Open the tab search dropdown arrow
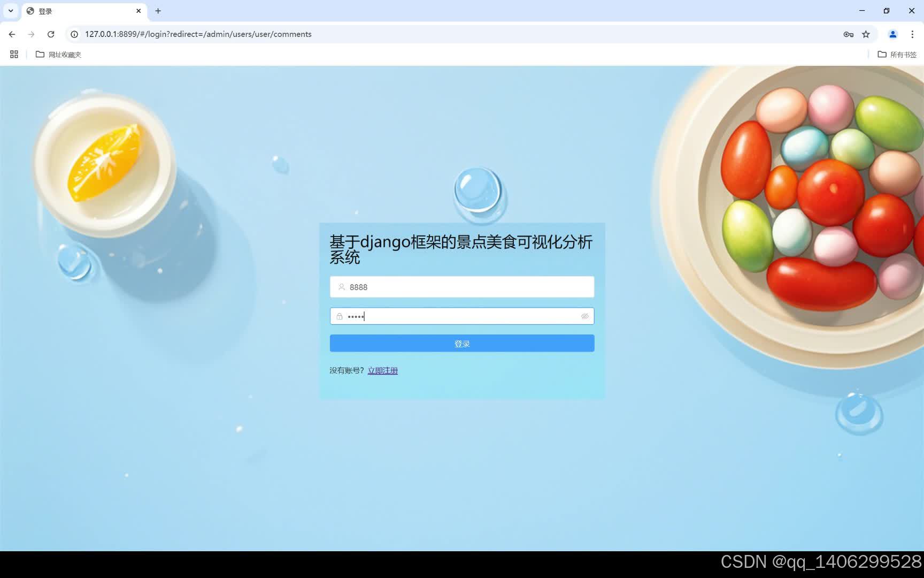Viewport: 924px width, 578px height. coord(11,11)
